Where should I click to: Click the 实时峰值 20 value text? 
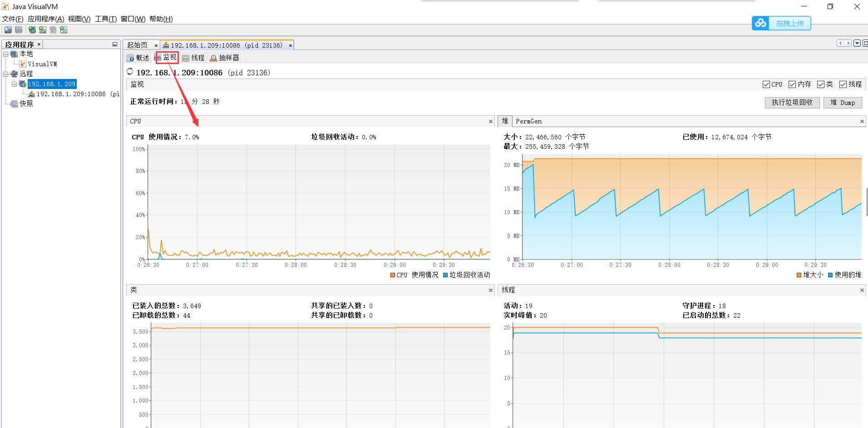tap(543, 315)
